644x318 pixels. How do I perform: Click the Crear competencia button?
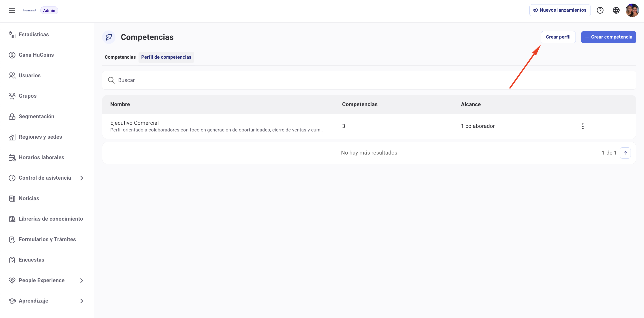608,37
